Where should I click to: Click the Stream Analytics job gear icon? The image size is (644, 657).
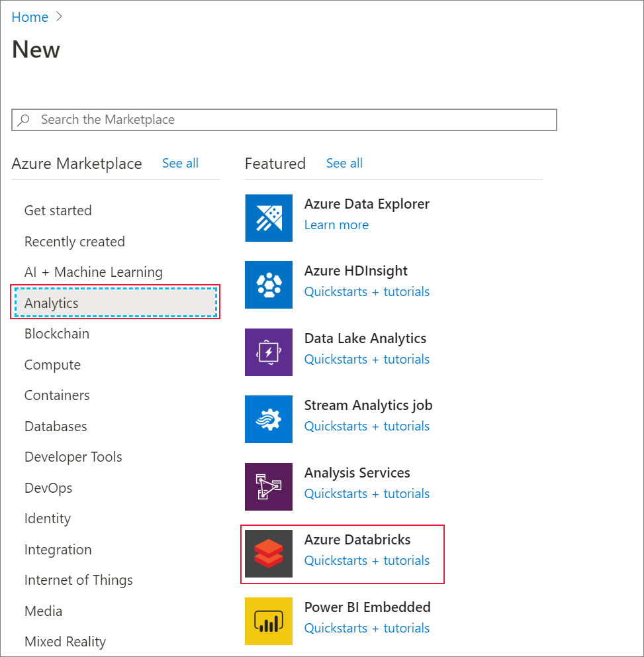click(268, 419)
